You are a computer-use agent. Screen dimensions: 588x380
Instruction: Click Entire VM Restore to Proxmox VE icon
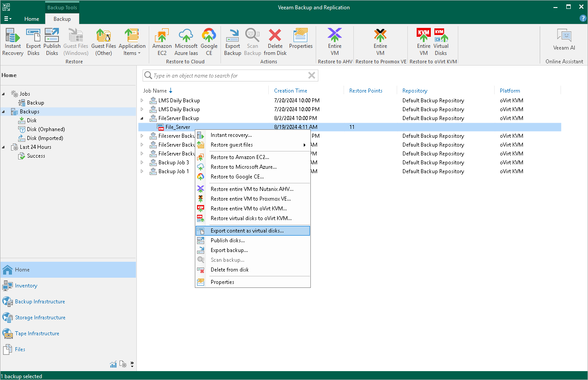coord(380,42)
